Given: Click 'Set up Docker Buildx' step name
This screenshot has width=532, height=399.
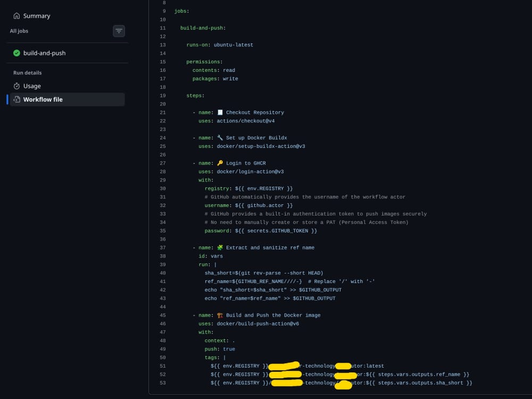Looking at the screenshot, I should click(256, 138).
